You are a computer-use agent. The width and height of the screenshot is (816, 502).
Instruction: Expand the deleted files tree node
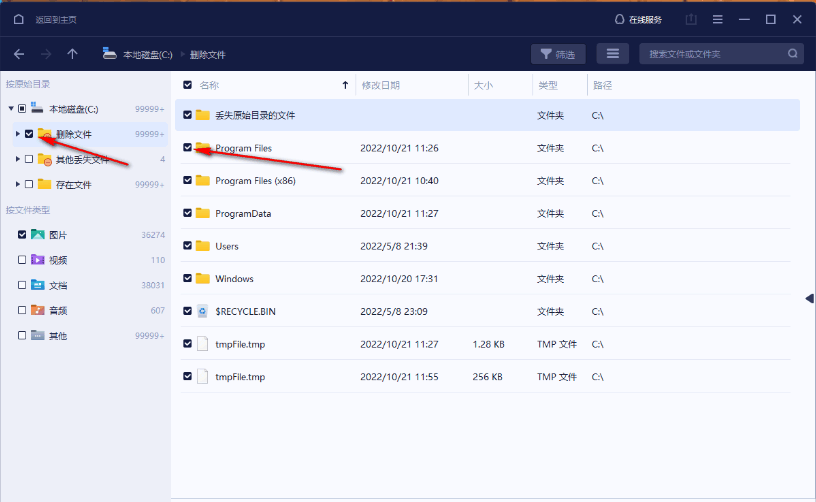[x=18, y=134]
